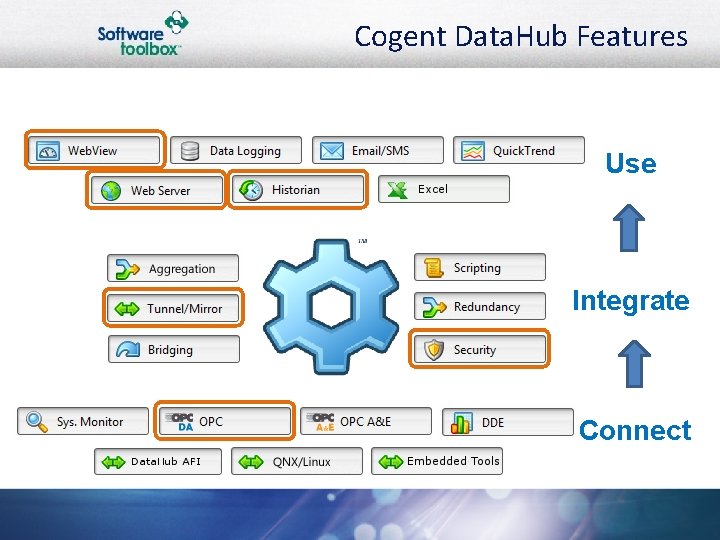
Task: Click the 'Connect' heading text
Action: pos(635,430)
